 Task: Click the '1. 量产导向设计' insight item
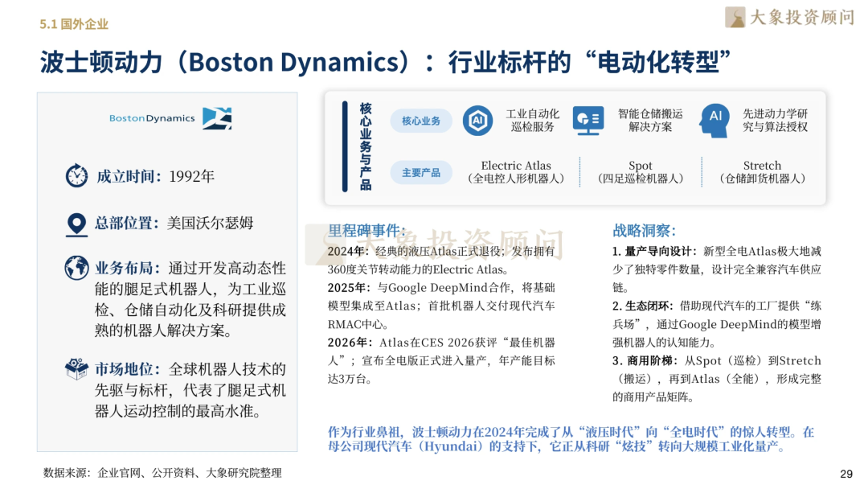pyautogui.click(x=716, y=269)
